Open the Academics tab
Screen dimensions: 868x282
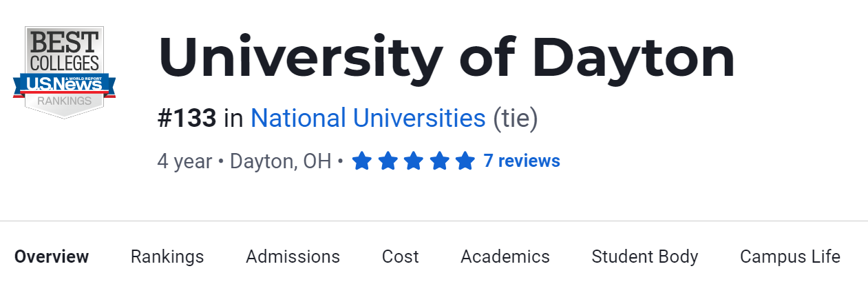[505, 257]
